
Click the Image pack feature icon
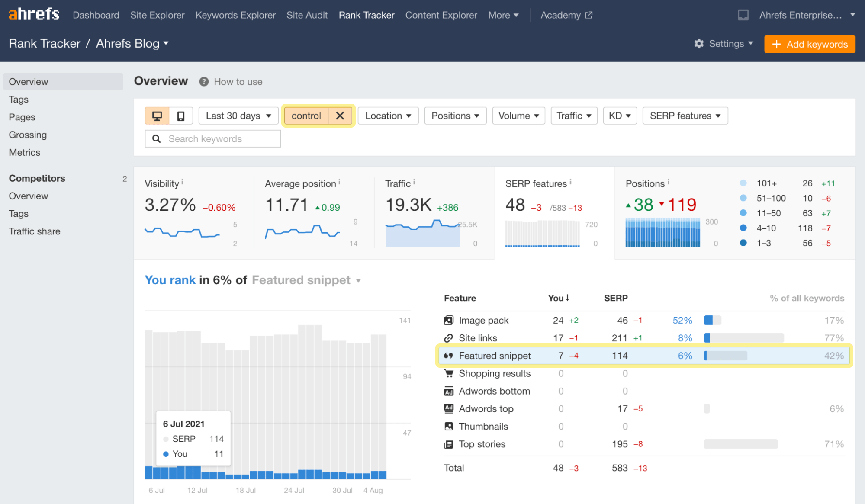[x=449, y=321]
